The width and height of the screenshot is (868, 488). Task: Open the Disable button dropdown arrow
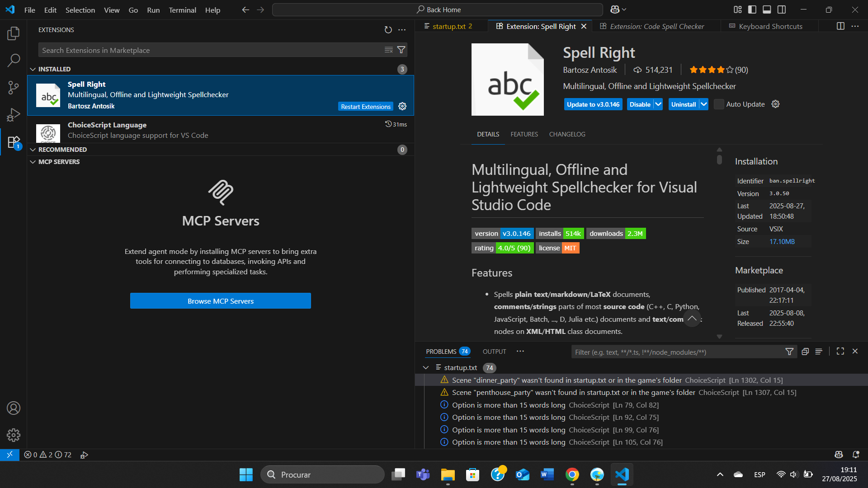(x=658, y=104)
